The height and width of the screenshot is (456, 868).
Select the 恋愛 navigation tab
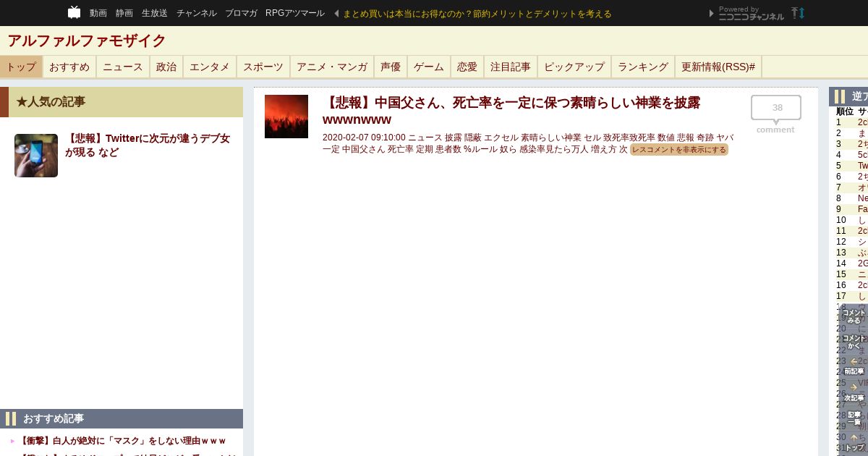tap(467, 67)
